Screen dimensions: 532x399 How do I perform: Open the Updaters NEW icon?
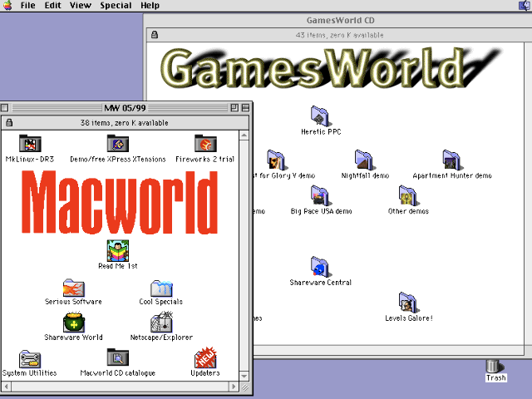click(x=205, y=357)
